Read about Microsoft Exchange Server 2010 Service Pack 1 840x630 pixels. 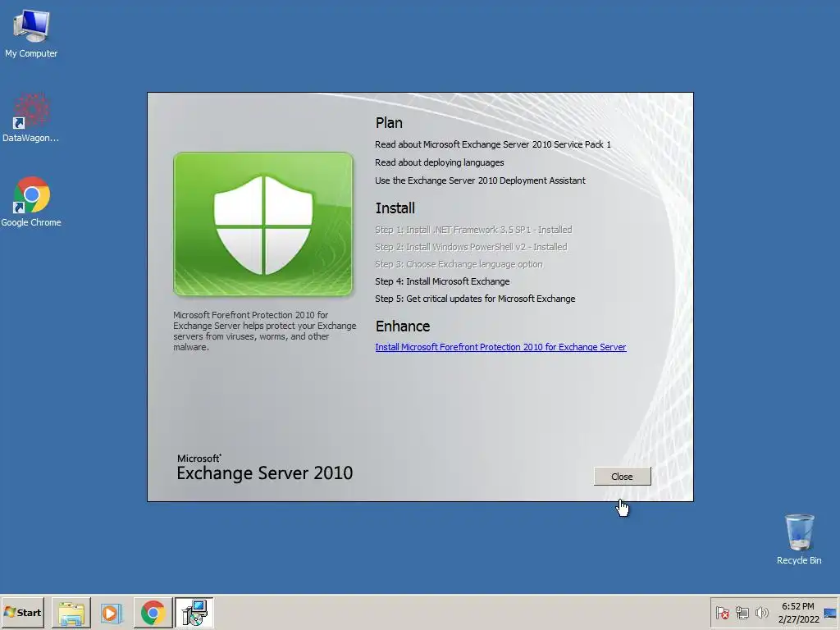pyautogui.click(x=493, y=144)
